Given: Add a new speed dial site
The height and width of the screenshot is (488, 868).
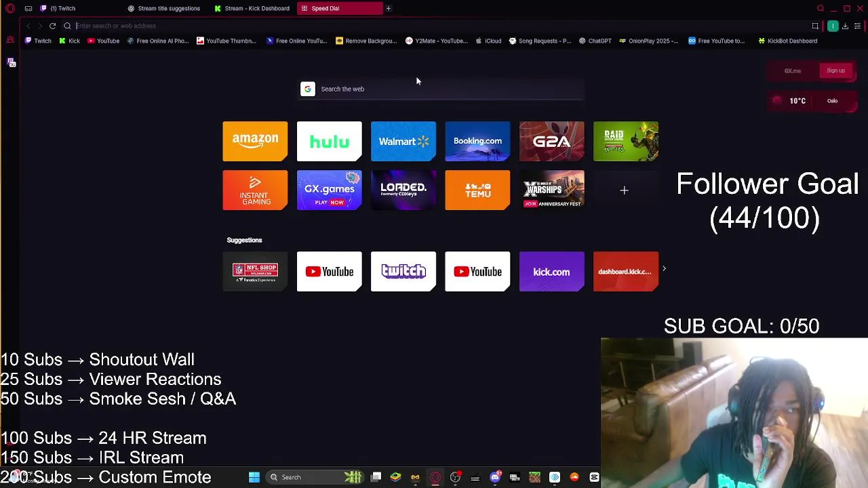Looking at the screenshot, I should point(625,190).
